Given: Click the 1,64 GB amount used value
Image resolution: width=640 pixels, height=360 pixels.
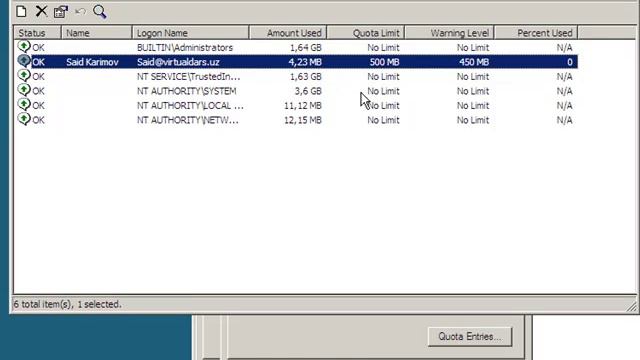Looking at the screenshot, I should tap(306, 48).
